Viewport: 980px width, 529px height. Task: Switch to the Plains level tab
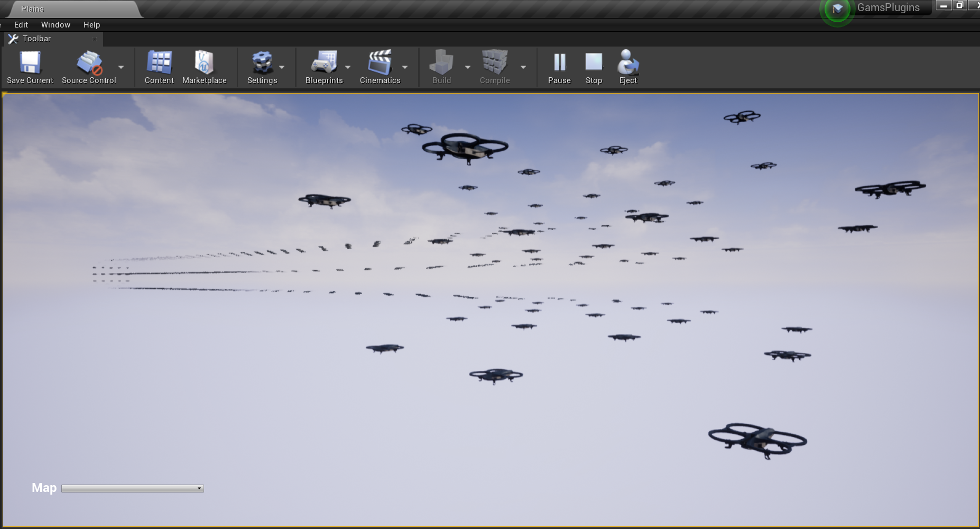coord(32,8)
